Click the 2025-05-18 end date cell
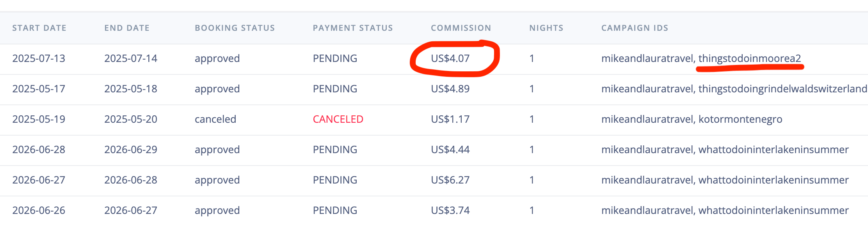868x226 pixels. pos(131,89)
